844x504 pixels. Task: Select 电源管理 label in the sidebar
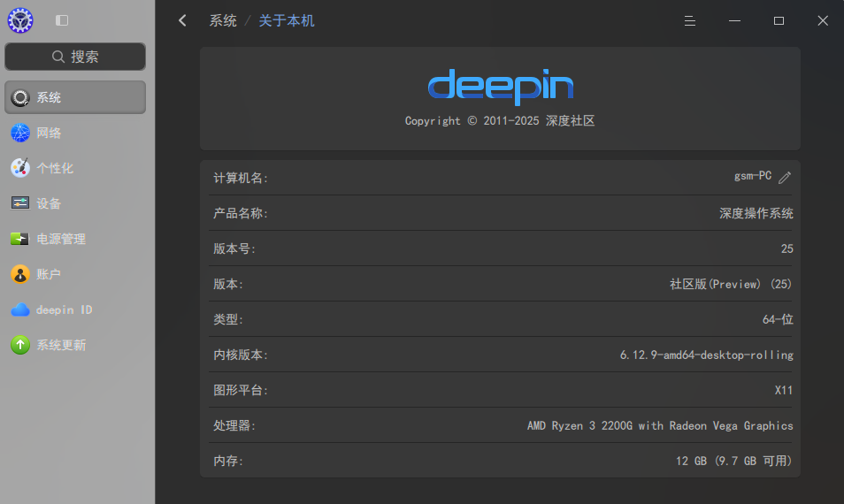click(x=61, y=239)
